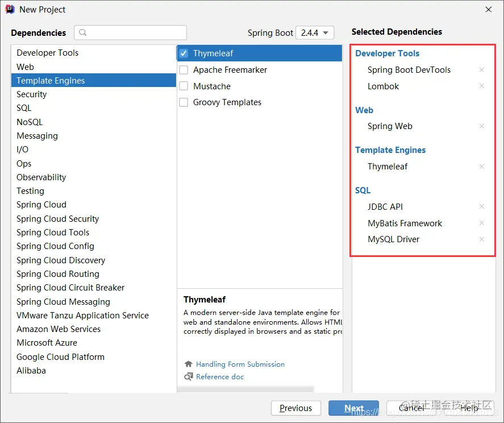Select Spring Cloud Routing category

[94, 273]
